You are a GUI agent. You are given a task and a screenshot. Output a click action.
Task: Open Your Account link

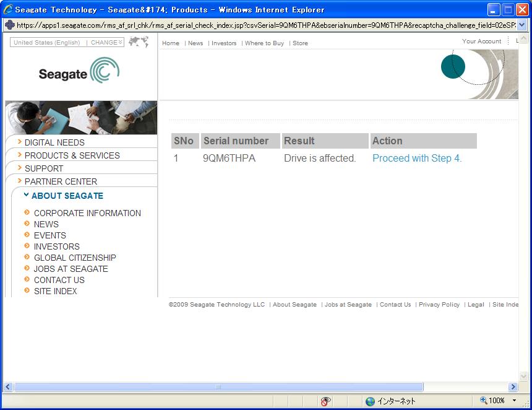point(481,41)
